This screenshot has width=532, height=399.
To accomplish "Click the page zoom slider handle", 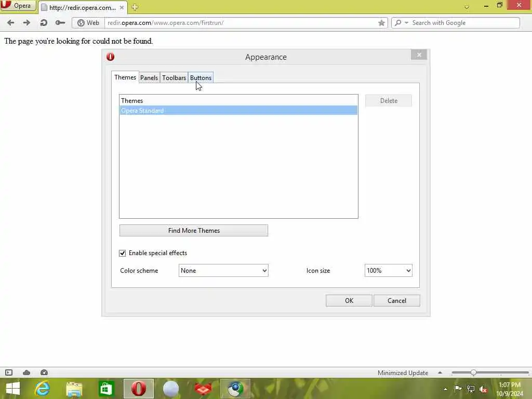I will click(x=473, y=373).
